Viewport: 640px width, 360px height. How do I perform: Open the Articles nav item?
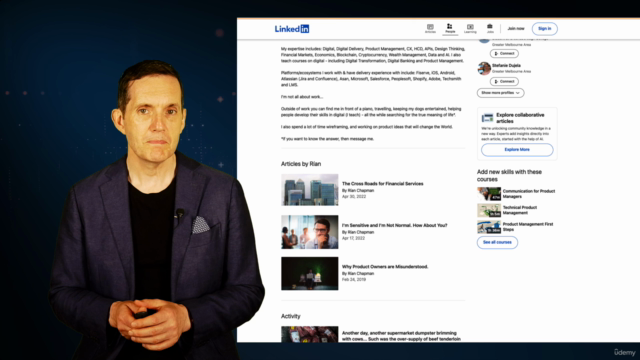430,29
